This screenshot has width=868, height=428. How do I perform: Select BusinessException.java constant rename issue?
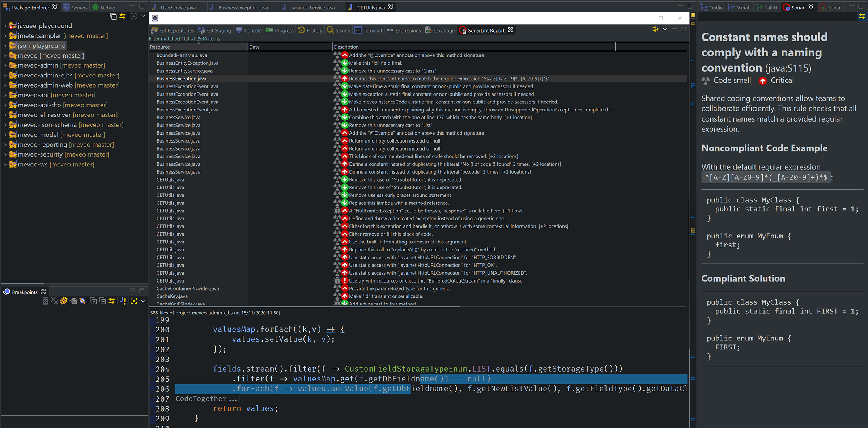418,79
